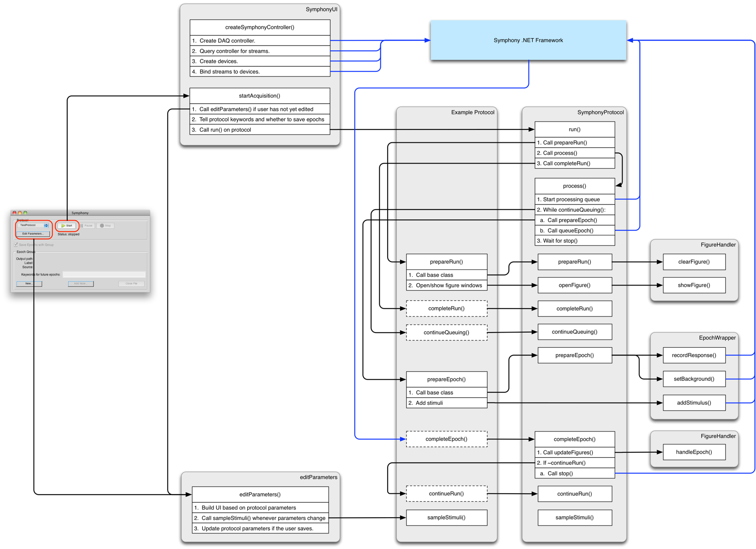Viewport: 756px width, 549px height.
Task: Toggle Save Epochs with Group checkbox
Action: [x=16, y=245]
